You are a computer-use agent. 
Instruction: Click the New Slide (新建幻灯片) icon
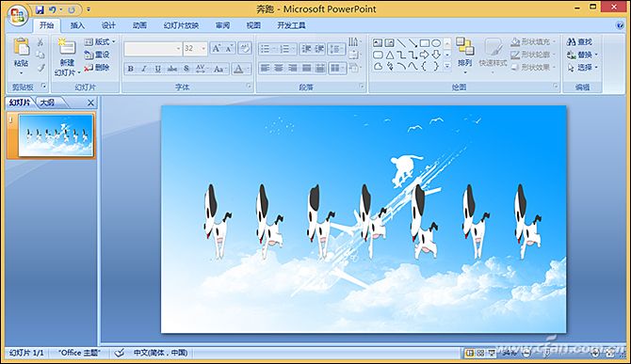click(x=67, y=47)
